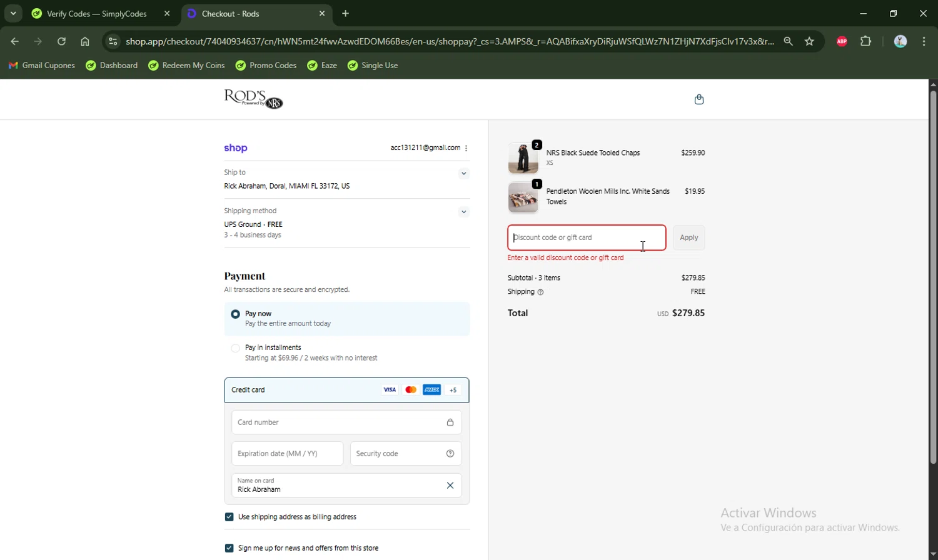Reload the current page
This screenshot has width=938, height=560.
pyautogui.click(x=61, y=42)
